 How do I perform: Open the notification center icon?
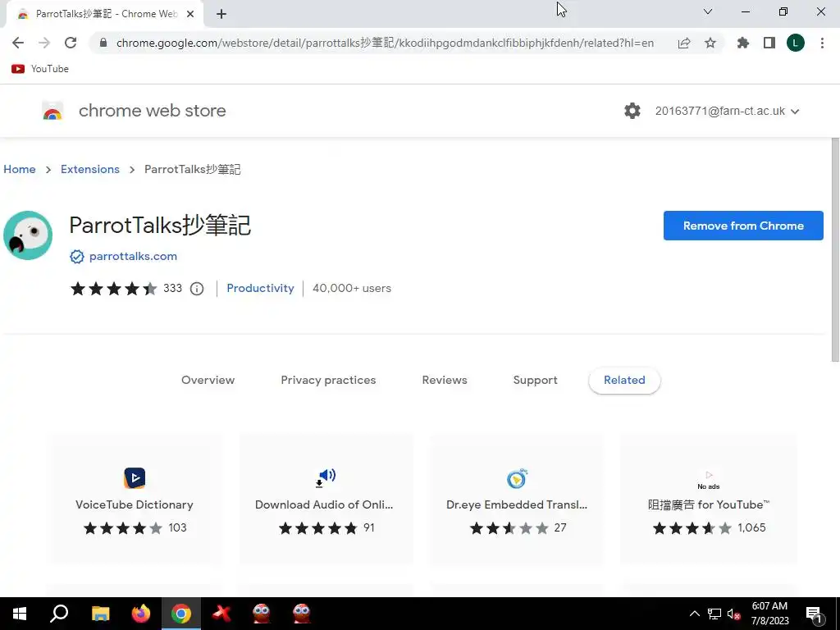click(x=815, y=614)
